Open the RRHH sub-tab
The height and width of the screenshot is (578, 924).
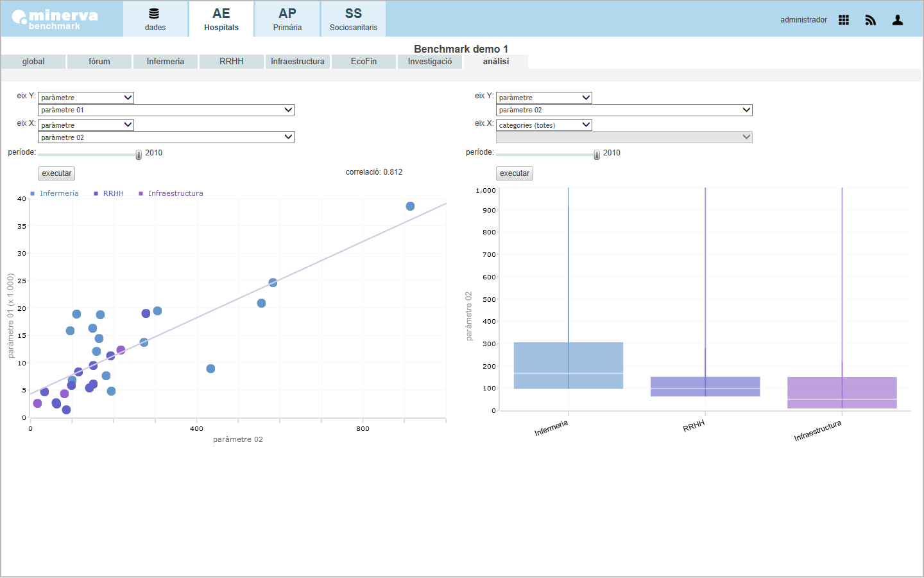[232, 62]
